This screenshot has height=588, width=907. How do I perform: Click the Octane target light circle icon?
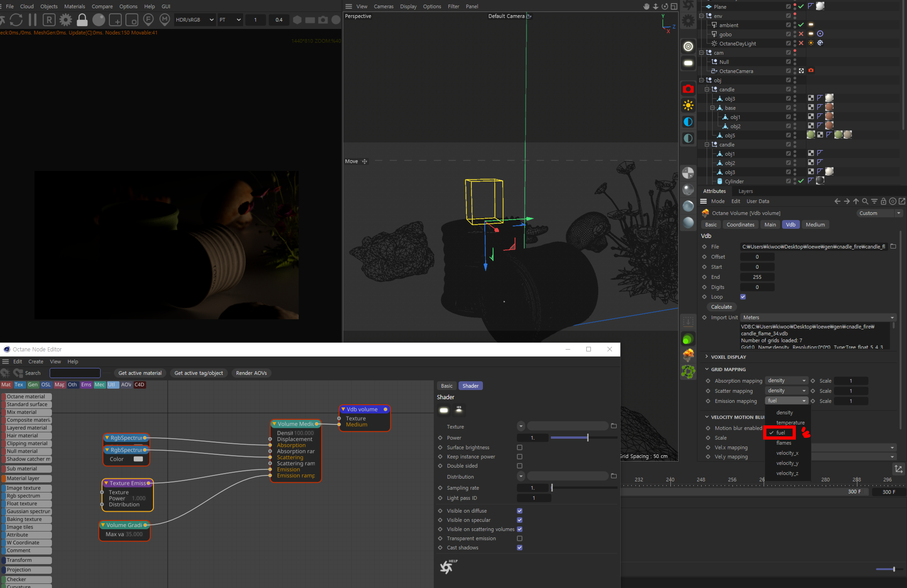click(688, 46)
